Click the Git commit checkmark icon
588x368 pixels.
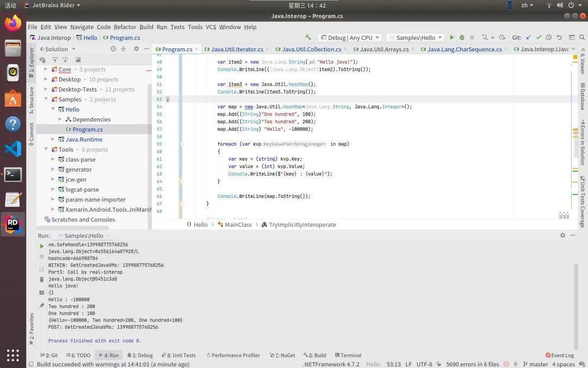[x=539, y=37]
